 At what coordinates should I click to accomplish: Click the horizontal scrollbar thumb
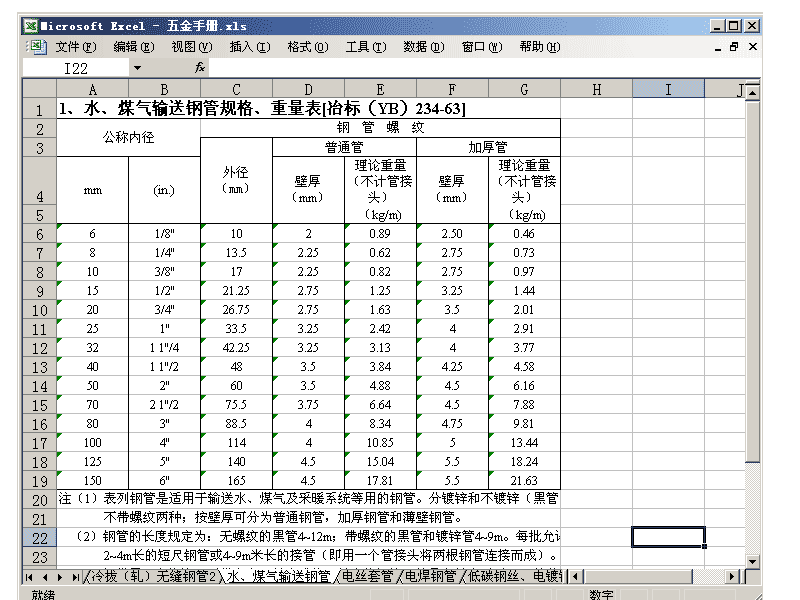coord(638,577)
